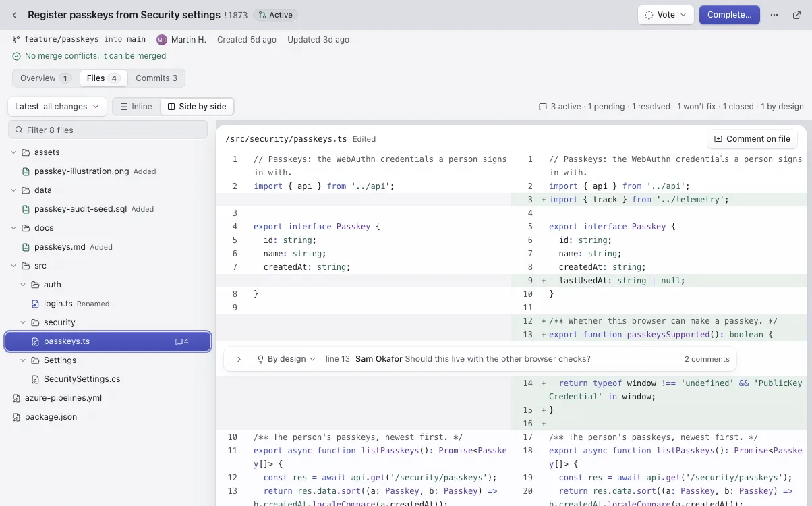The width and height of the screenshot is (812, 506).
Task: Click the green merge check icon
Action: pos(16,56)
